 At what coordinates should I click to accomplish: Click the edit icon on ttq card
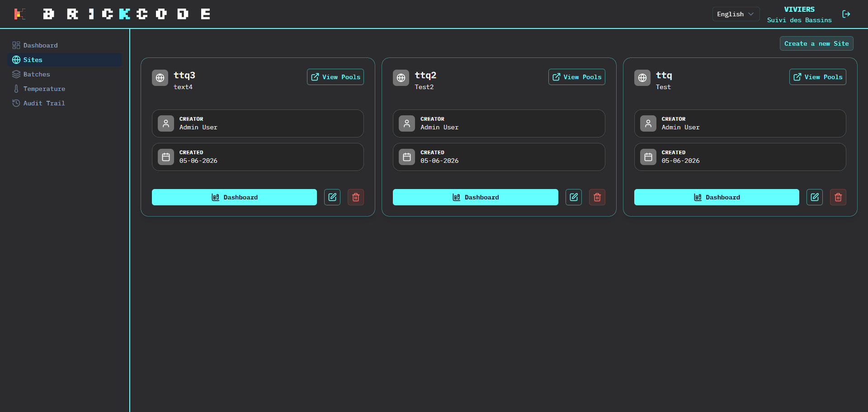coord(815,197)
